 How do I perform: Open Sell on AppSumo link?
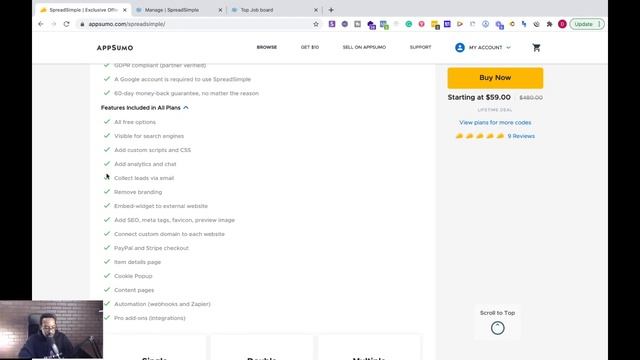click(364, 47)
